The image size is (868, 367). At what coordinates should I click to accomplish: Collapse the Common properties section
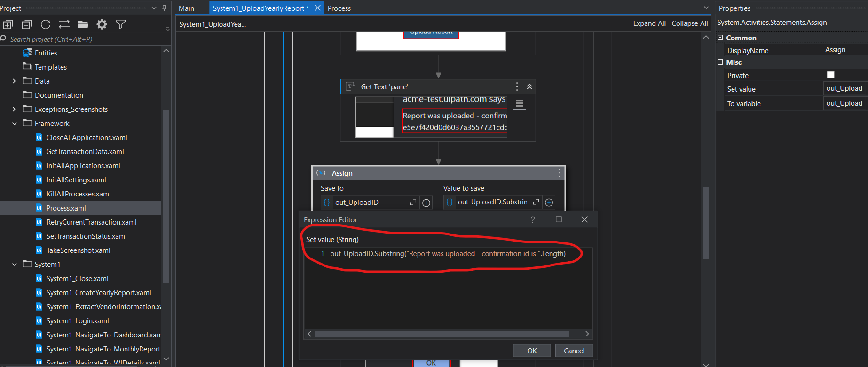[x=720, y=38]
